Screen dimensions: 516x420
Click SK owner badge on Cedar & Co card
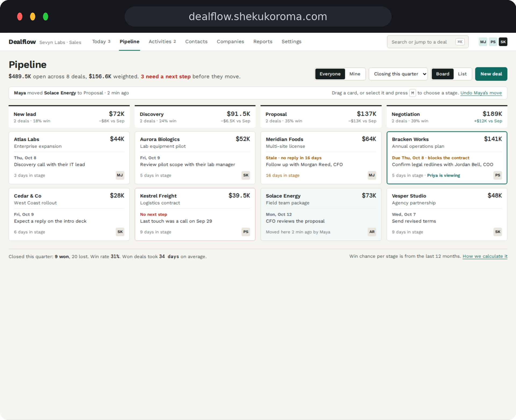pyautogui.click(x=120, y=232)
